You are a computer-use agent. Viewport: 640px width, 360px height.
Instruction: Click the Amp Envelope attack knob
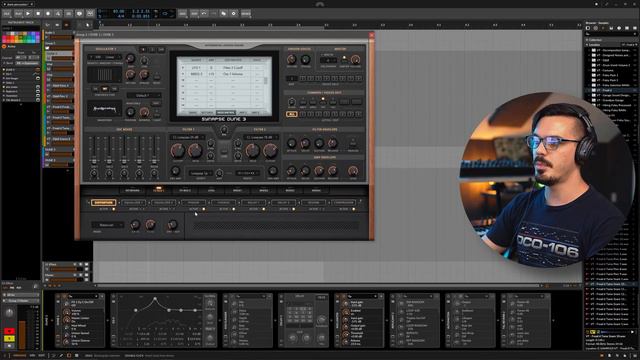[291, 171]
